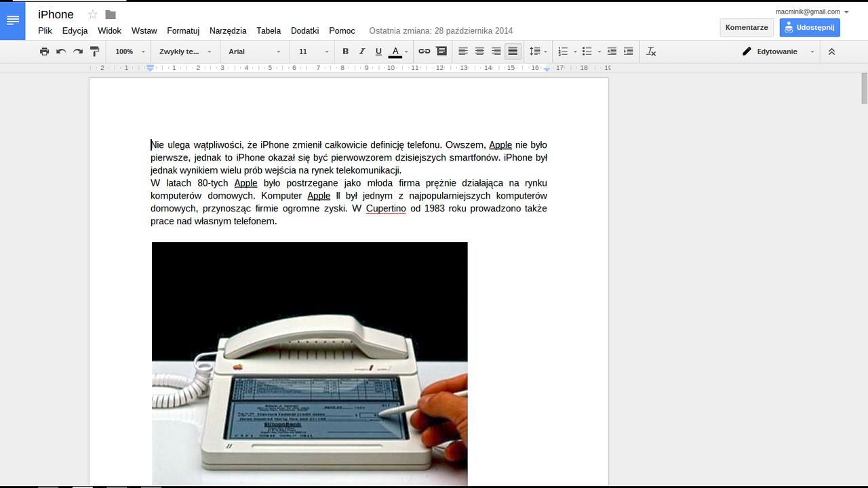This screenshot has width=868, height=488.
Task: Insert a comment from toolbar
Action: (x=441, y=52)
